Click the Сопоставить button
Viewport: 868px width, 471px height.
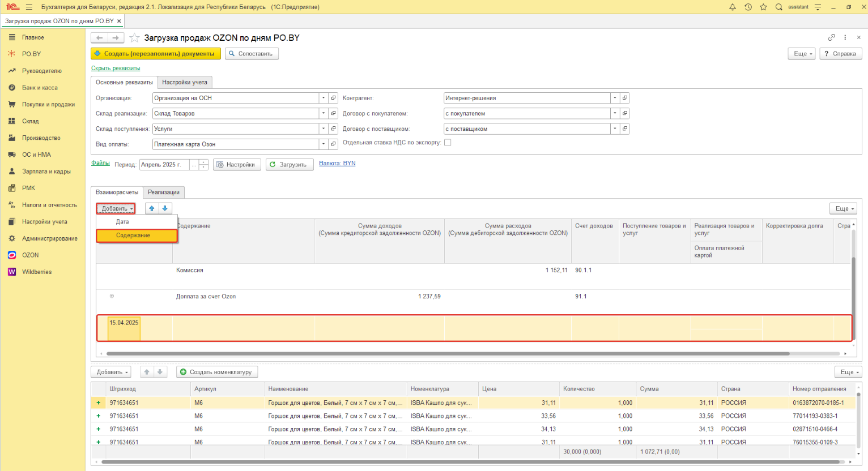252,54
